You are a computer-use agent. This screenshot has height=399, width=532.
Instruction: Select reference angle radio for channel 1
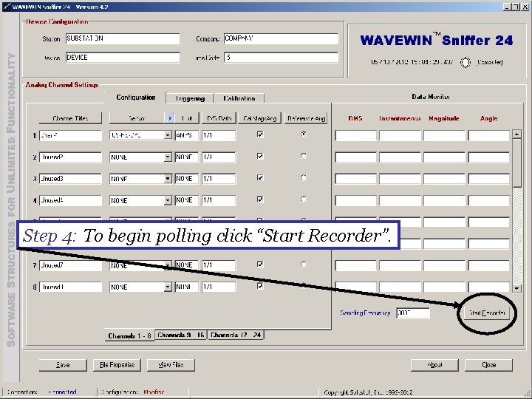(304, 134)
